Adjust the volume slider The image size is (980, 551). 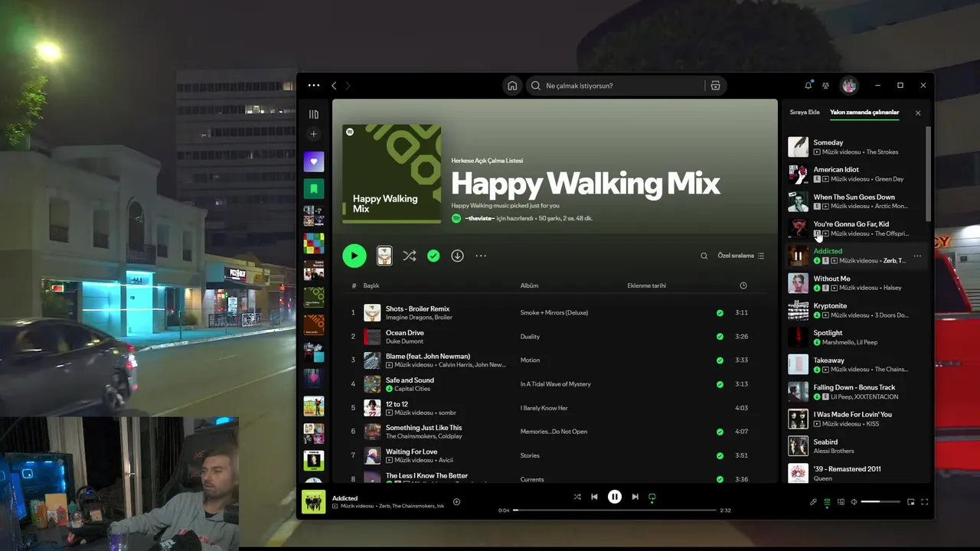pyautogui.click(x=880, y=502)
